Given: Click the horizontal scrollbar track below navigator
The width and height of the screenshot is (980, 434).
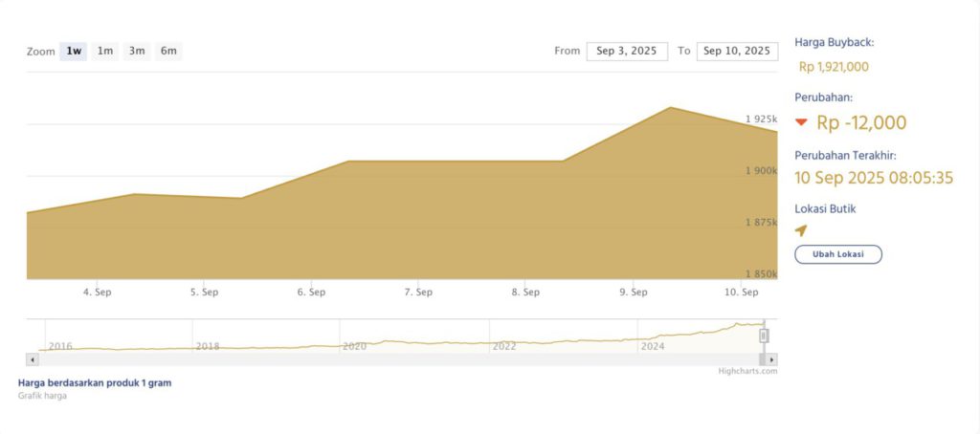Looking at the screenshot, I should [402, 359].
